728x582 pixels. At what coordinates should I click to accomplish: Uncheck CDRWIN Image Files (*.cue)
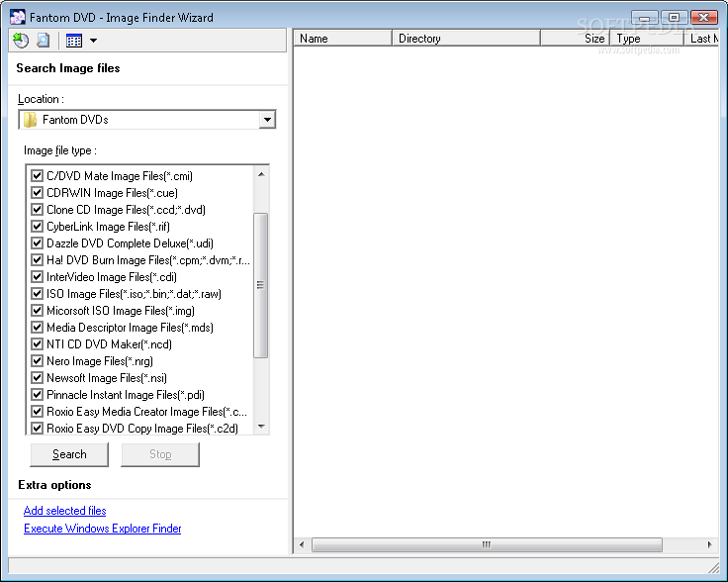pos(38,192)
